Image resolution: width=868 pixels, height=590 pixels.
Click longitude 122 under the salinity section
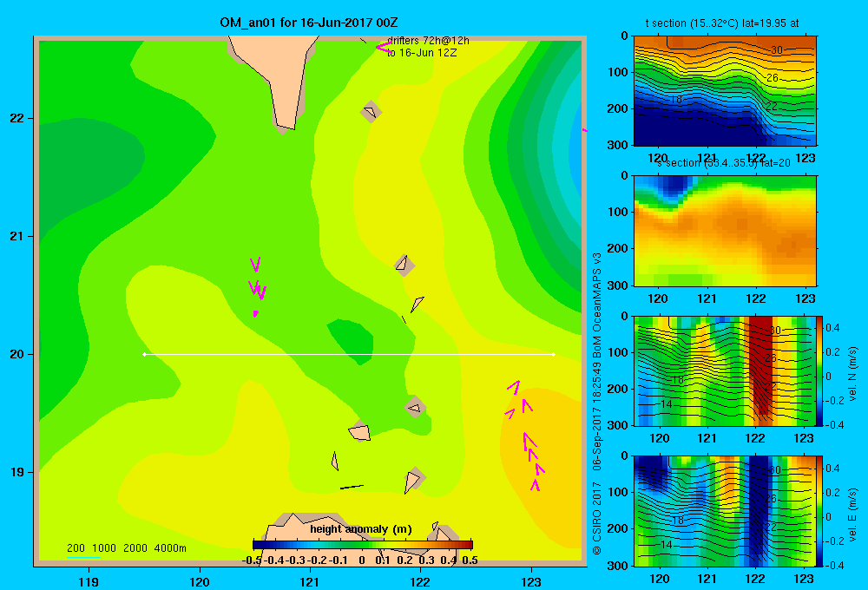756,298
